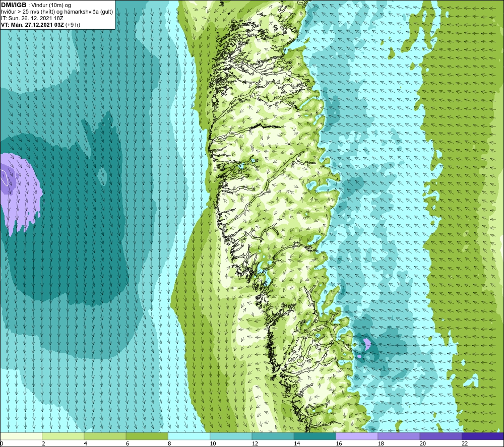This screenshot has height=447, width=504.
Task: Click the purple 18–20 m/s swatch
Action: click(399, 436)
